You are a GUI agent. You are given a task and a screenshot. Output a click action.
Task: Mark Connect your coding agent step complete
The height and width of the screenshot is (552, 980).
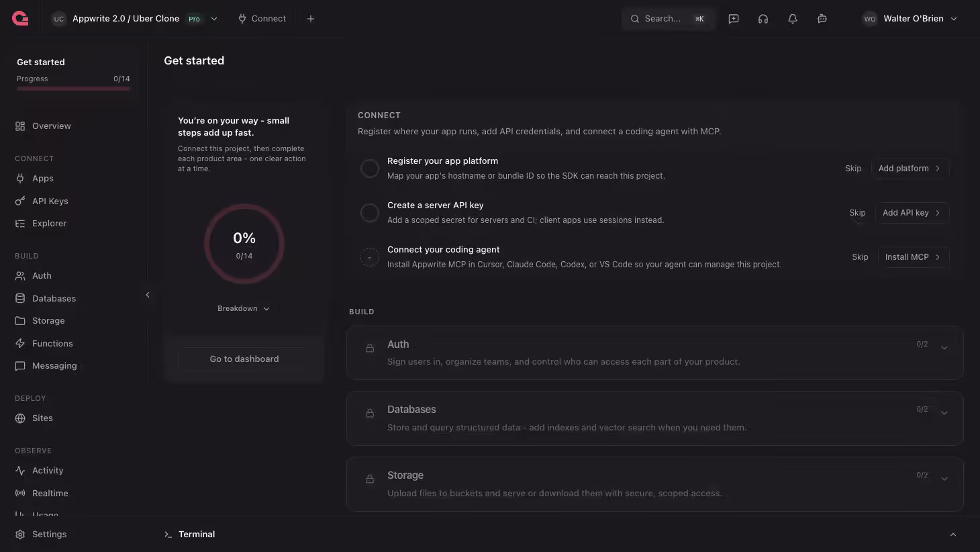pos(370,257)
